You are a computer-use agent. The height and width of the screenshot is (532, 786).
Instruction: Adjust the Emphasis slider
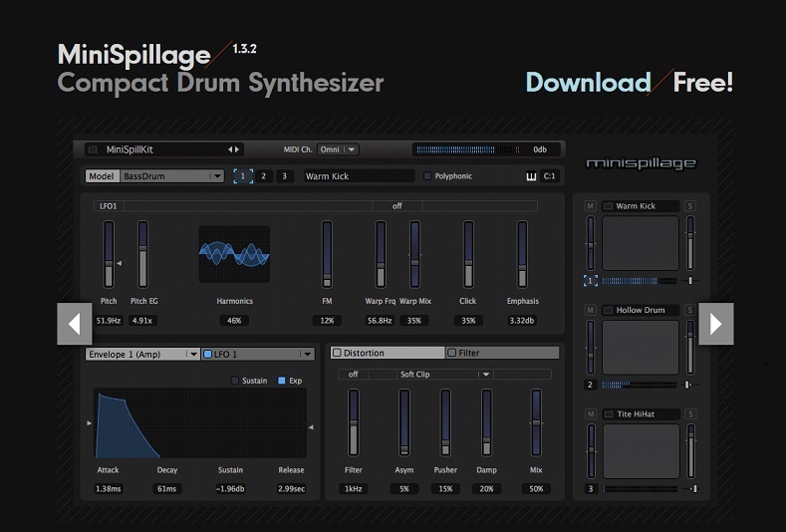click(522, 255)
